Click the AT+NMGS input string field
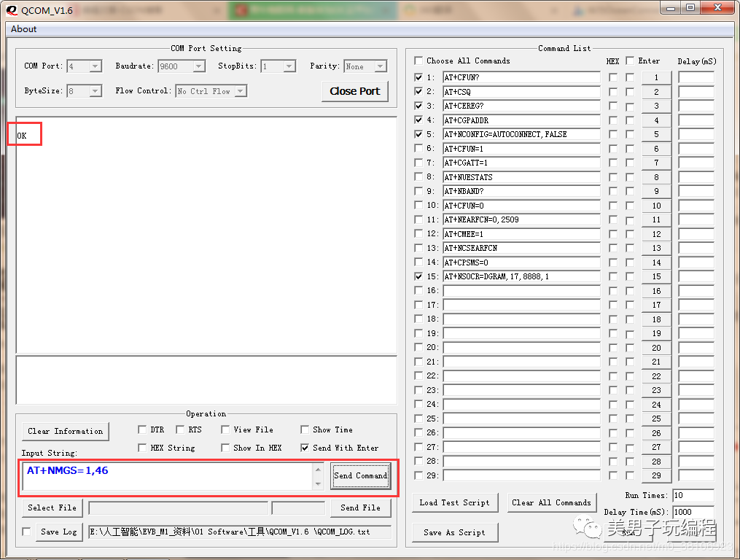Viewport: 740px width, 560px height. click(x=167, y=476)
